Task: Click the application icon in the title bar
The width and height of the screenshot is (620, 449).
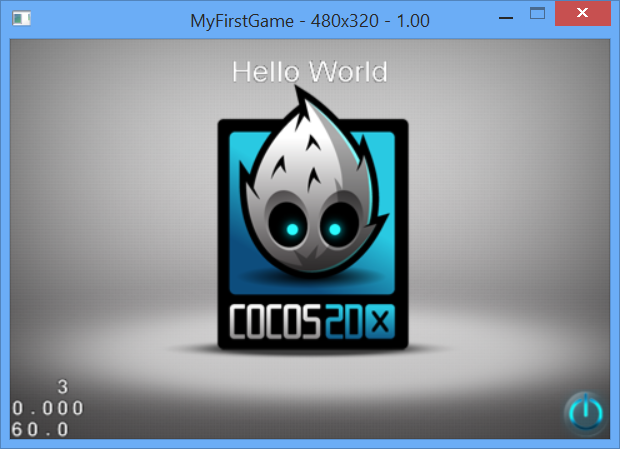Action: click(21, 18)
